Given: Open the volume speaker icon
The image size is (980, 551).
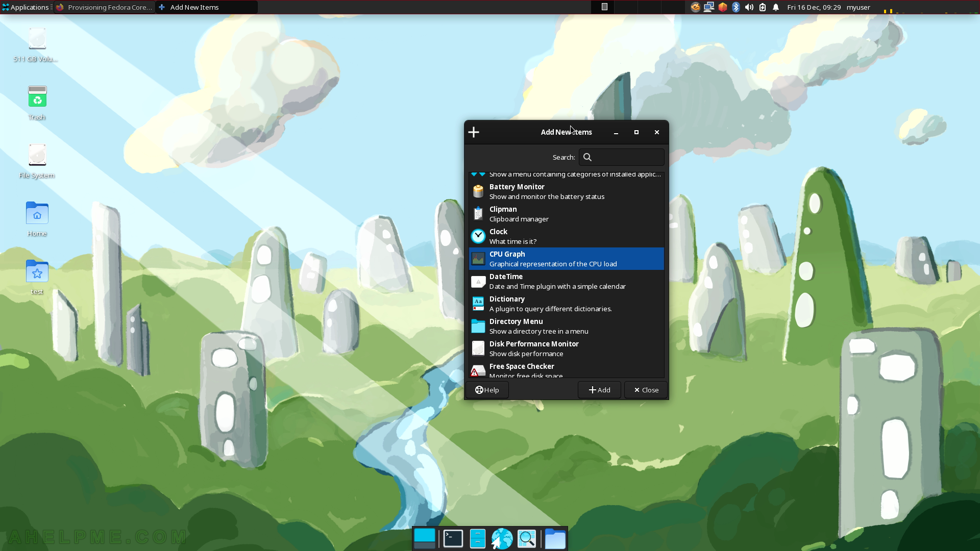Looking at the screenshot, I should (749, 7).
